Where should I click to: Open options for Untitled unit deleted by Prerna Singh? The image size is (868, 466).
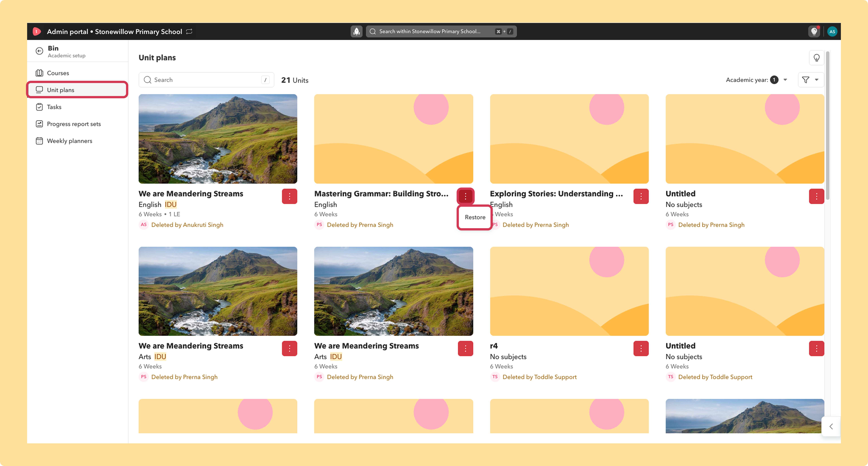pyautogui.click(x=816, y=196)
